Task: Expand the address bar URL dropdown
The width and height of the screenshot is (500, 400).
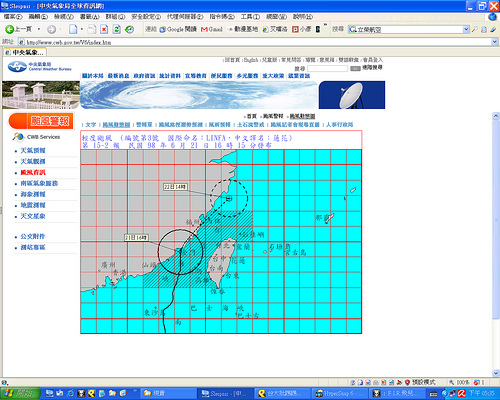Action: [495, 42]
